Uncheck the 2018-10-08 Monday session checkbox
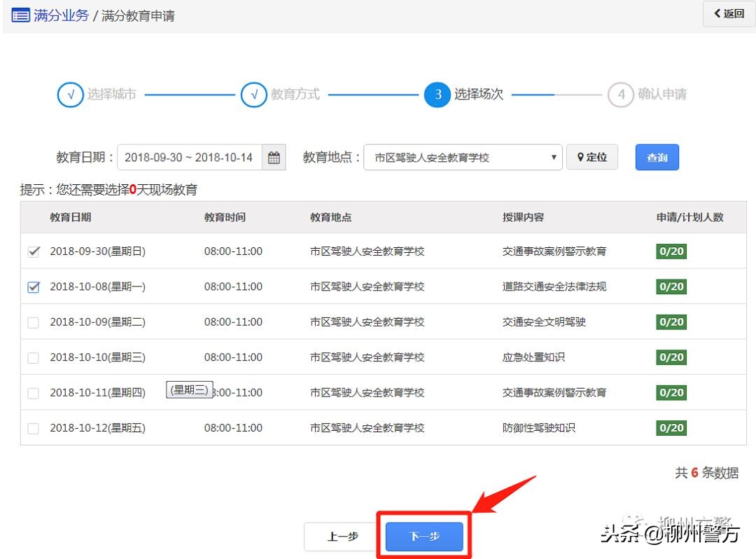The width and height of the screenshot is (756, 559). click(x=33, y=287)
